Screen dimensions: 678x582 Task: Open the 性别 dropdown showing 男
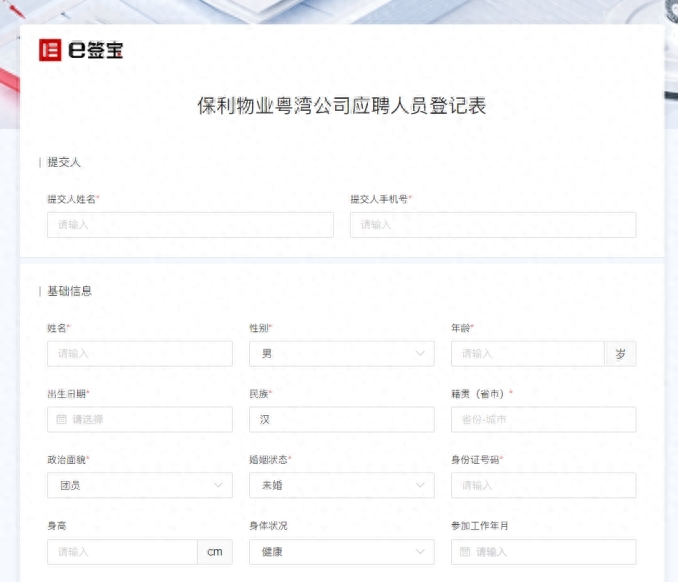tap(342, 354)
